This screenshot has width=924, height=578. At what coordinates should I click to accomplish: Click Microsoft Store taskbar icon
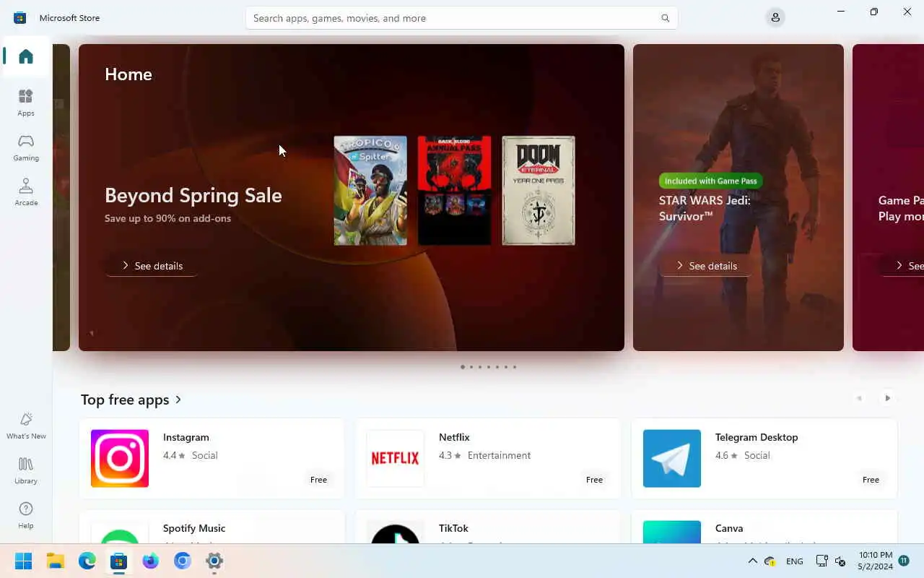pos(119,561)
